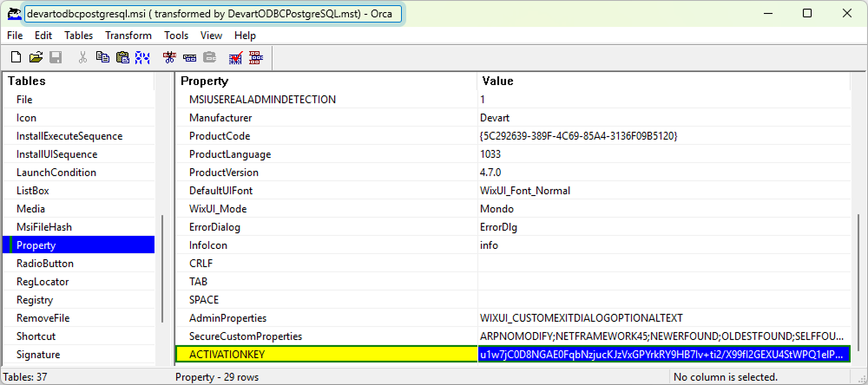Click the WixUI_Mode value Mondo
868x385 pixels.
pyautogui.click(x=664, y=209)
